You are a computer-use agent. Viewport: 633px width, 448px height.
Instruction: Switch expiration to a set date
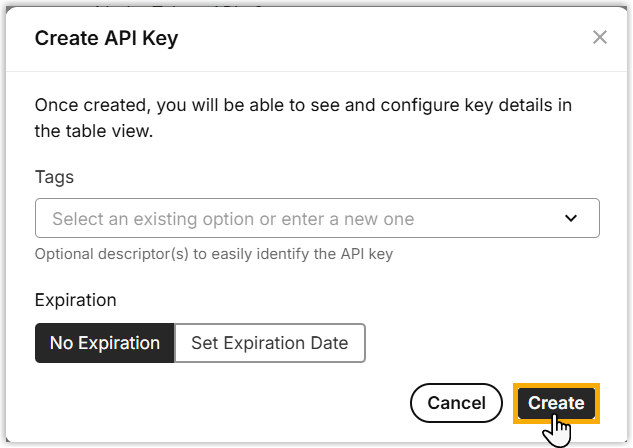click(270, 343)
